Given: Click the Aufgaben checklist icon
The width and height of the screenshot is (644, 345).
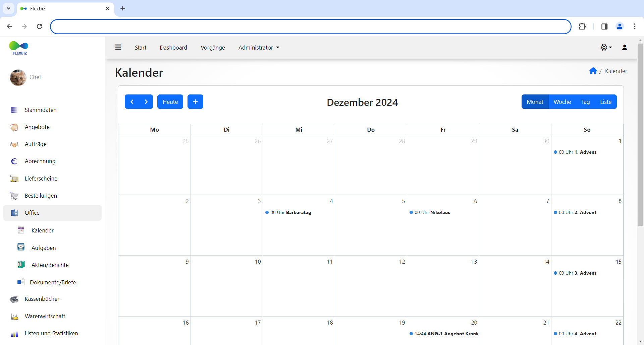Looking at the screenshot, I should (21, 247).
